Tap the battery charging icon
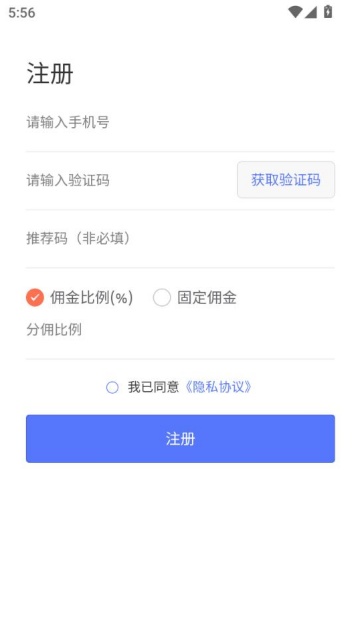The height and width of the screenshot is (640, 360). pos(328,11)
